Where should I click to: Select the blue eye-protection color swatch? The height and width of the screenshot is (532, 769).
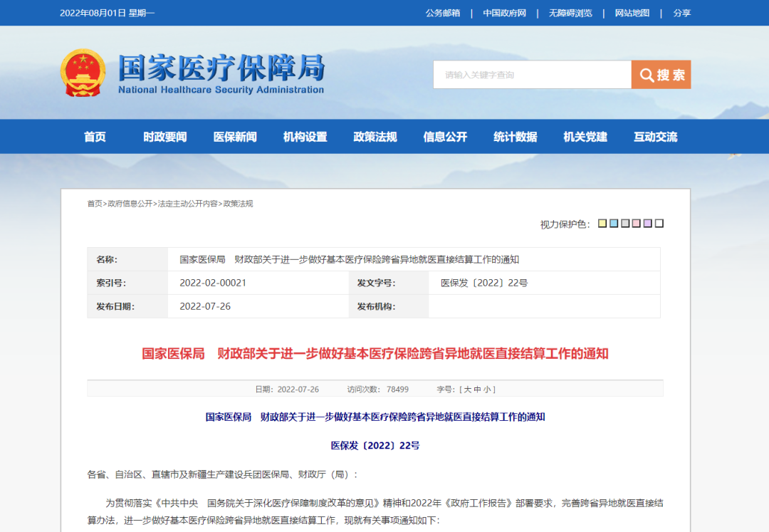coord(614,224)
